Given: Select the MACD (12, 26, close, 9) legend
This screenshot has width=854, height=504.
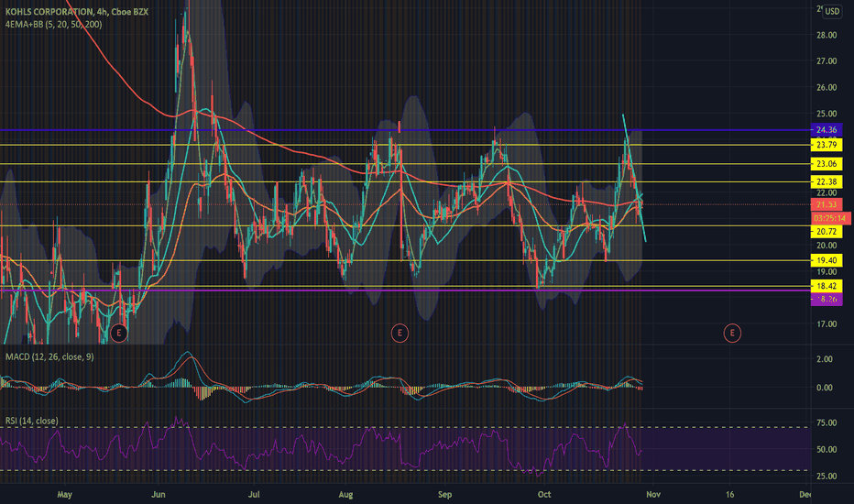Looking at the screenshot, I should (49, 356).
